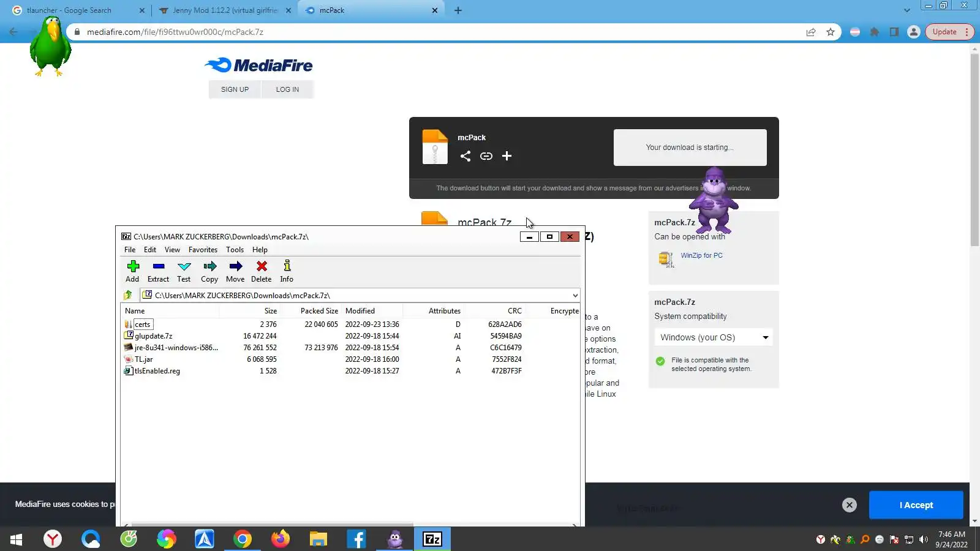
Task: Click the Update button in Chrome
Action: coord(949,32)
